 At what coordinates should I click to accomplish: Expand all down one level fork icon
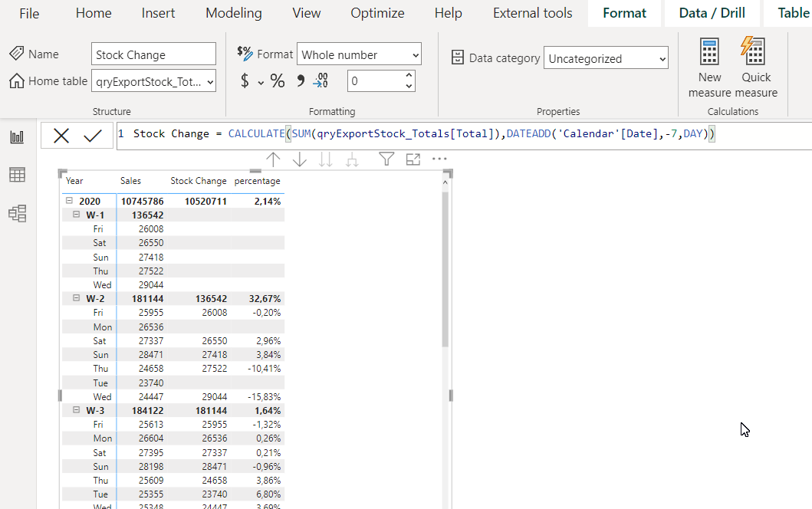pos(352,159)
